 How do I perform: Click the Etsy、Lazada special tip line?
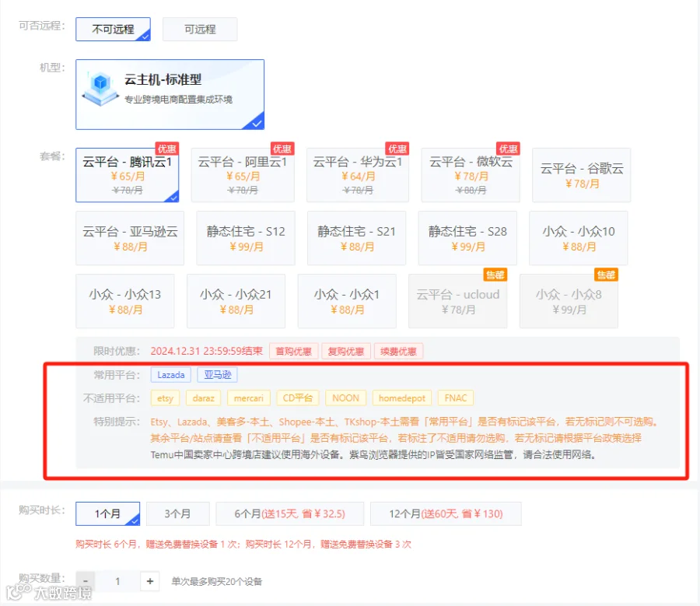pos(404,422)
